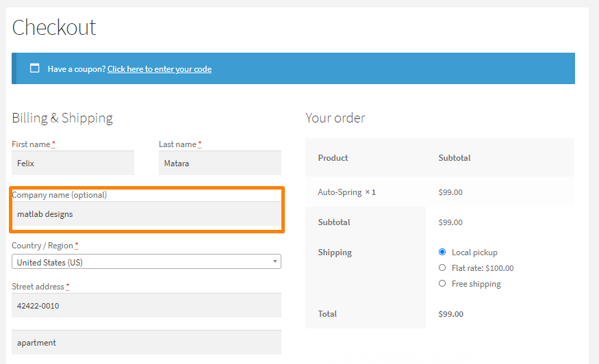Click the Your order heading
The width and height of the screenshot is (599, 364).
pyautogui.click(x=335, y=118)
